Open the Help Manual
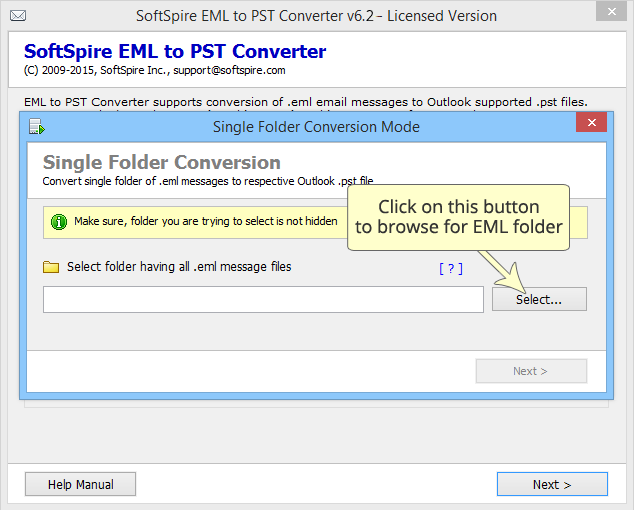634x510 pixels. (x=80, y=484)
